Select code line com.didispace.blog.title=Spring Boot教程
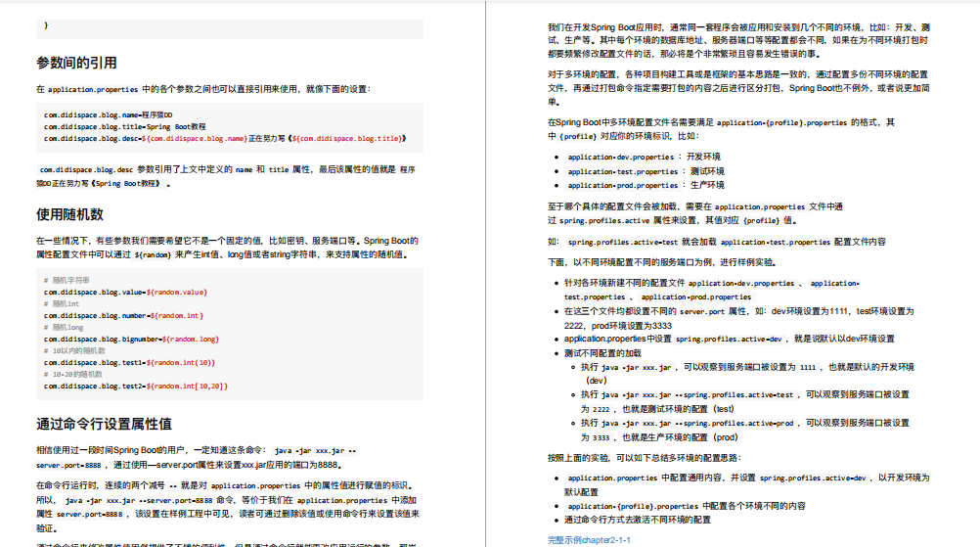 125,127
